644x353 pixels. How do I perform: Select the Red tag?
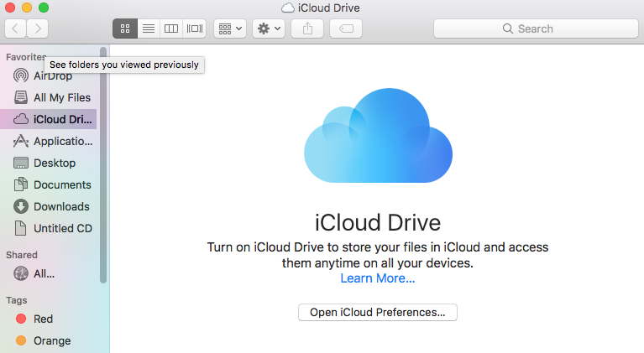point(49,319)
